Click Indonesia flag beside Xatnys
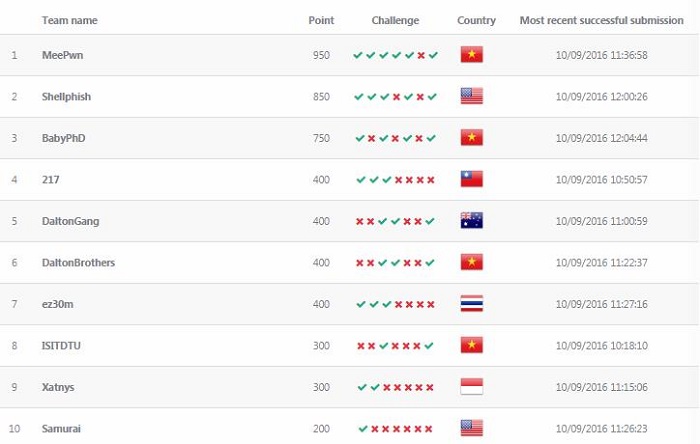Viewport: 700px width, 444px height. tap(471, 386)
